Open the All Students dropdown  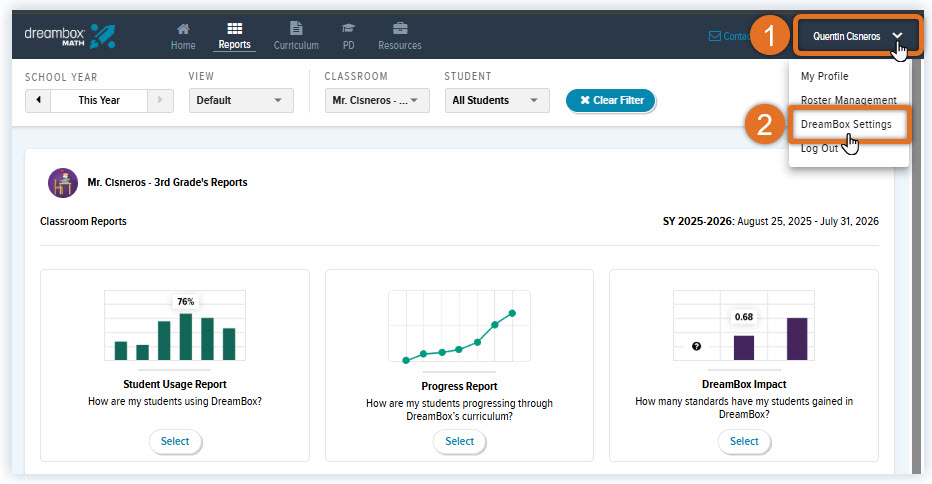(497, 100)
